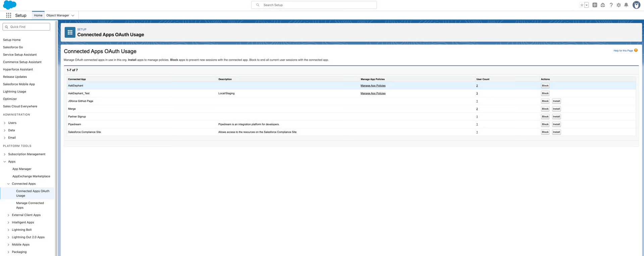
Task: Block the AskElephant_Test app
Action: (545, 93)
